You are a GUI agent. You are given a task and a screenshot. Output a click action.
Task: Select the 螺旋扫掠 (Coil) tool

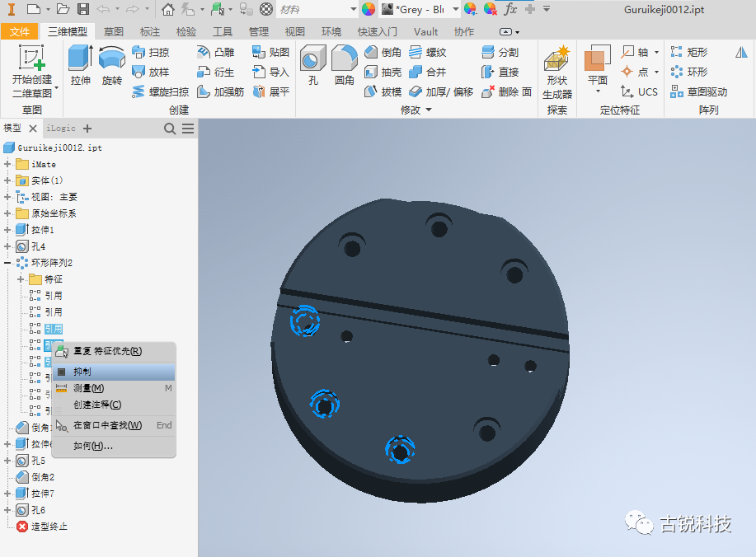coord(161,91)
